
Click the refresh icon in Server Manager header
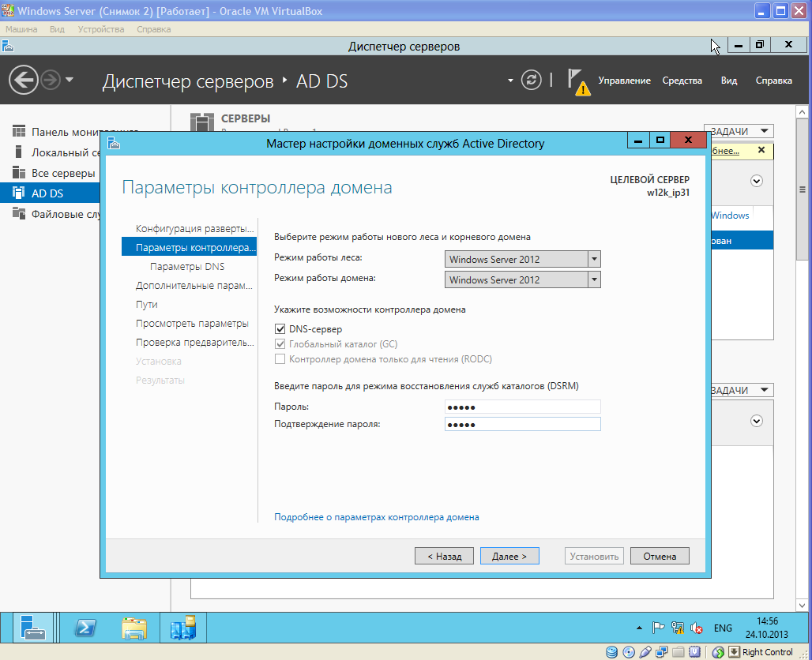pyautogui.click(x=532, y=81)
